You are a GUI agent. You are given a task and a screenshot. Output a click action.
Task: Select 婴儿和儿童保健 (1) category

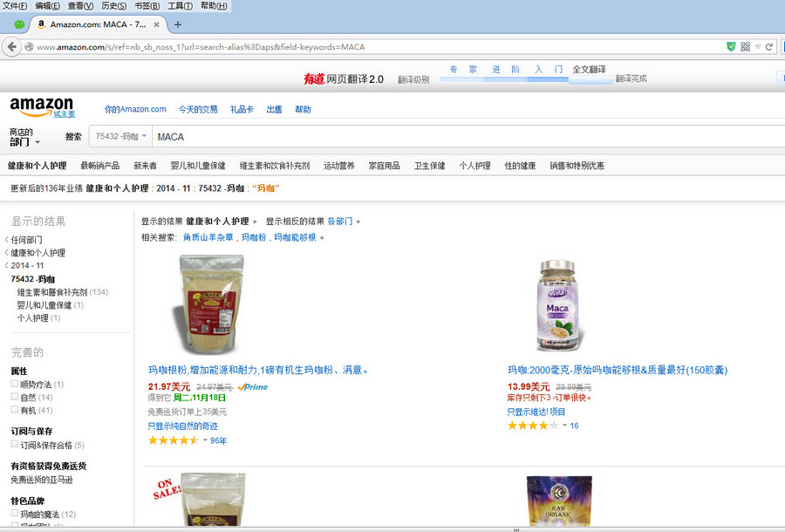click(50, 304)
